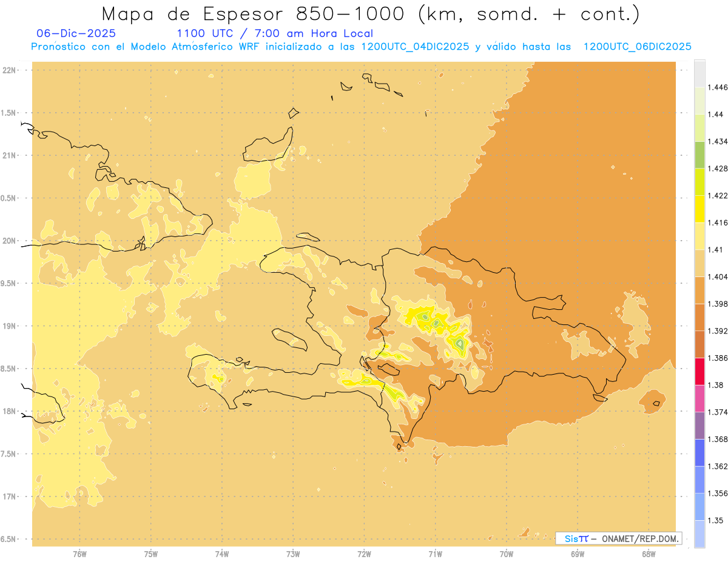Click the legend value '1.41'
This screenshot has width=728, height=562.
pos(715,250)
